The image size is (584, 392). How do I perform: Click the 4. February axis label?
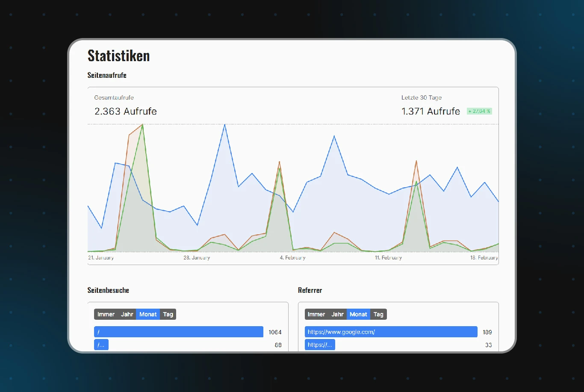coord(292,258)
